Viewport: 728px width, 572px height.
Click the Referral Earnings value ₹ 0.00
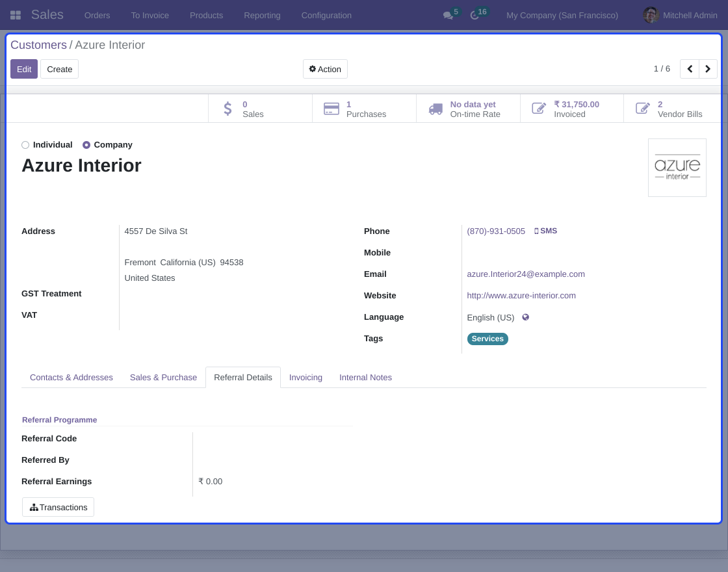[x=211, y=482]
